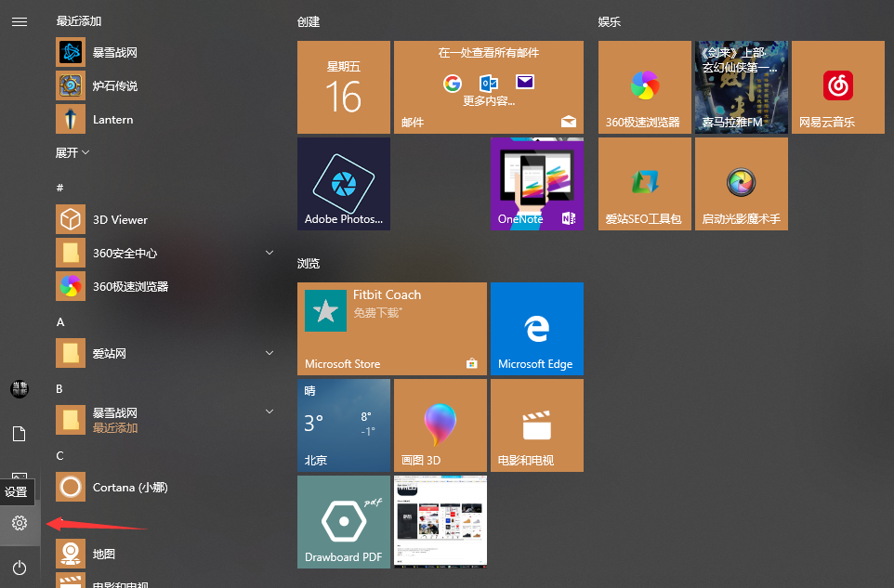This screenshot has height=588, width=894.
Task: Expand the recently added list with 展开
Action: point(72,152)
